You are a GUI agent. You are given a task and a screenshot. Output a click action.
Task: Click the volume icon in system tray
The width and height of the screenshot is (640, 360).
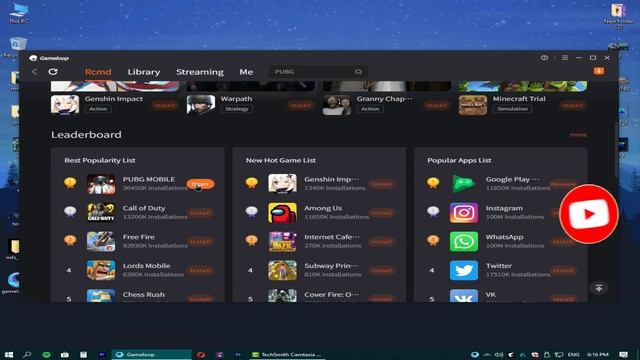click(x=499, y=354)
